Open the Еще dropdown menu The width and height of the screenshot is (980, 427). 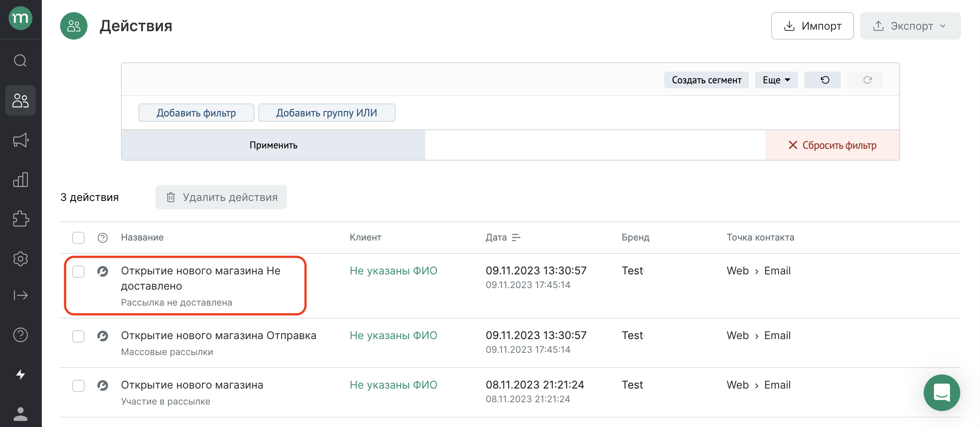pyautogui.click(x=776, y=80)
